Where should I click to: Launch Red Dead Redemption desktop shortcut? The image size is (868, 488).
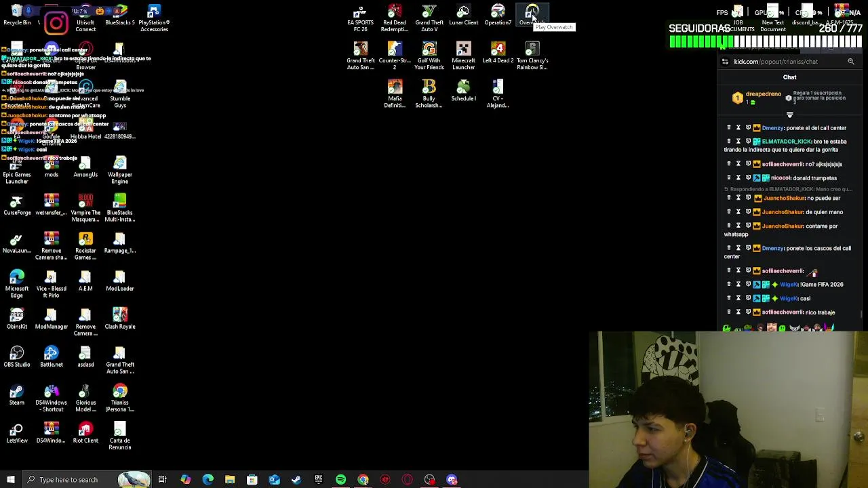pyautogui.click(x=395, y=18)
